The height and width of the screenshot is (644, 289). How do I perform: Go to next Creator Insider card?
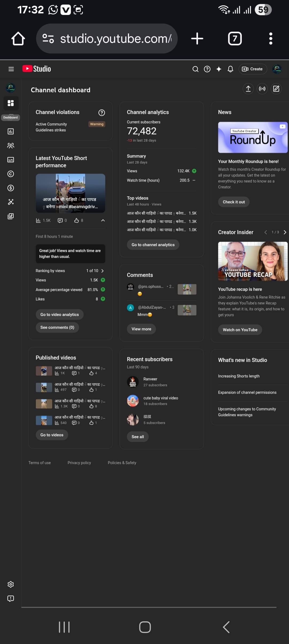pyautogui.click(x=285, y=232)
